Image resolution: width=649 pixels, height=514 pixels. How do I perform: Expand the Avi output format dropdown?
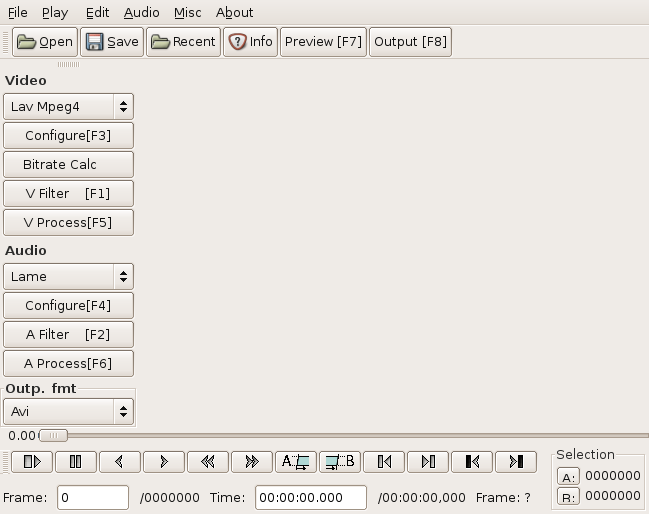click(68, 411)
